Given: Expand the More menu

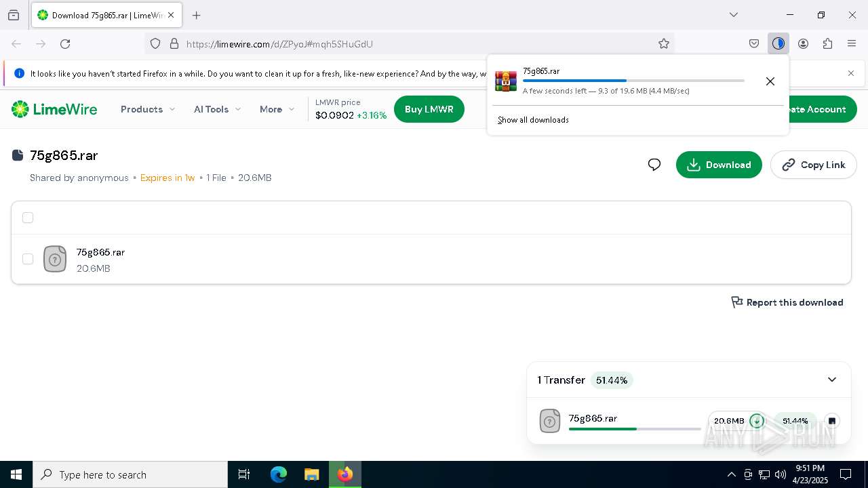Looking at the screenshot, I should pyautogui.click(x=277, y=109).
